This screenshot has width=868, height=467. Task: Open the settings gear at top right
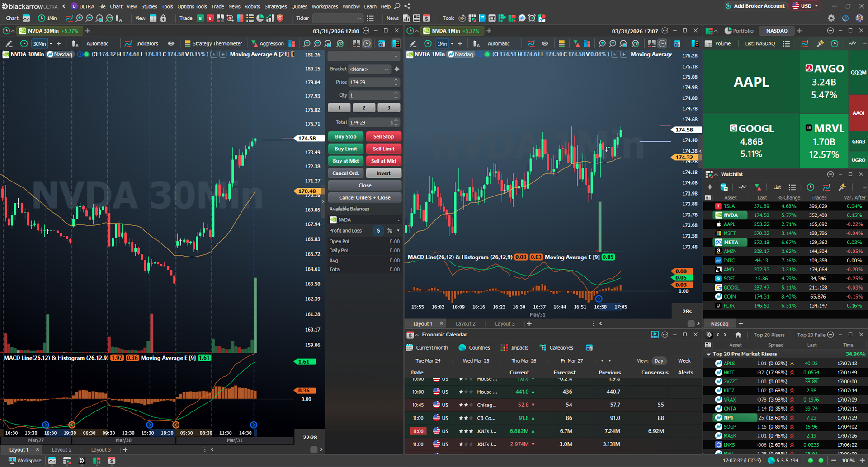pos(831,19)
